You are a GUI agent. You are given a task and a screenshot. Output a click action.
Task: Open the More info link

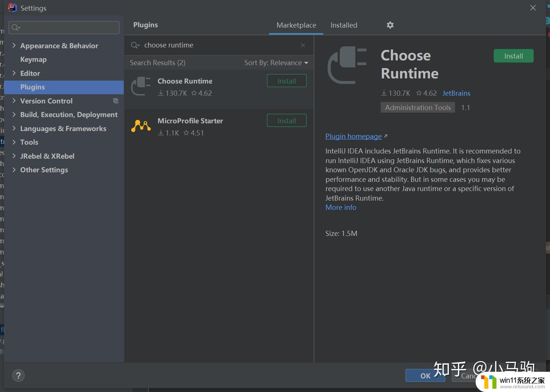click(x=341, y=207)
